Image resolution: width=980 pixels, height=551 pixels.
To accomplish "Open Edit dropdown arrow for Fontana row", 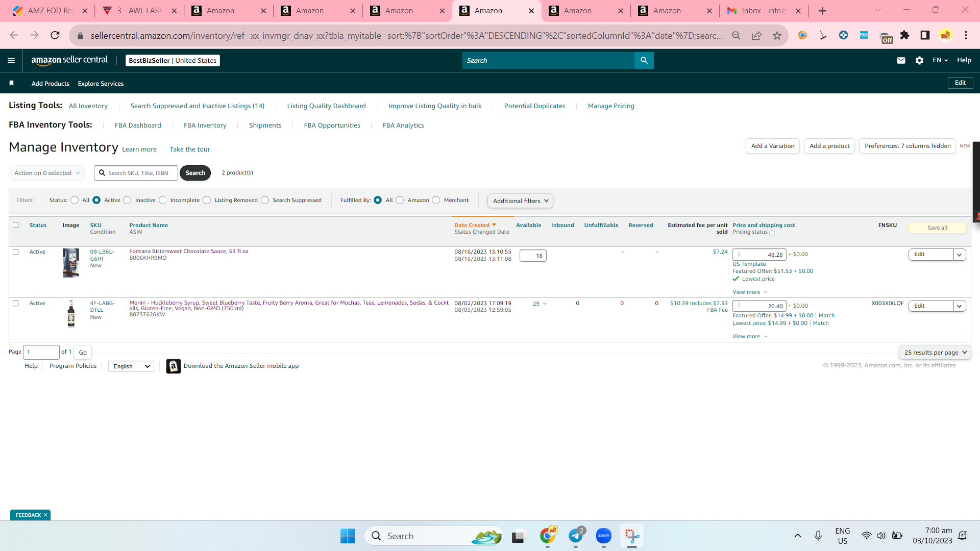I will pyautogui.click(x=960, y=255).
